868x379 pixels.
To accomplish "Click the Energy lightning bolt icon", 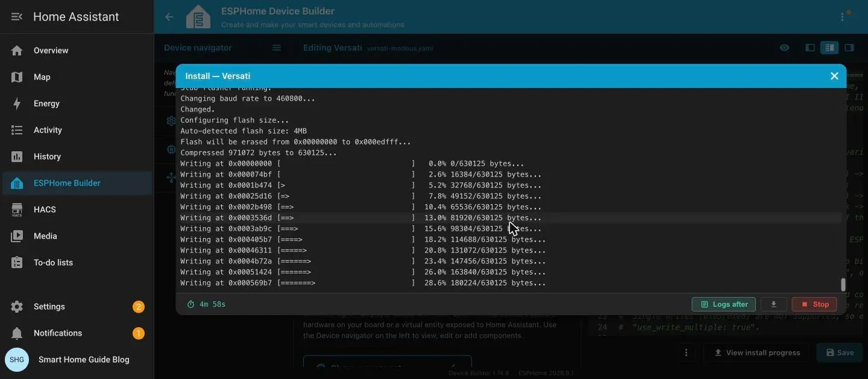I will [17, 104].
